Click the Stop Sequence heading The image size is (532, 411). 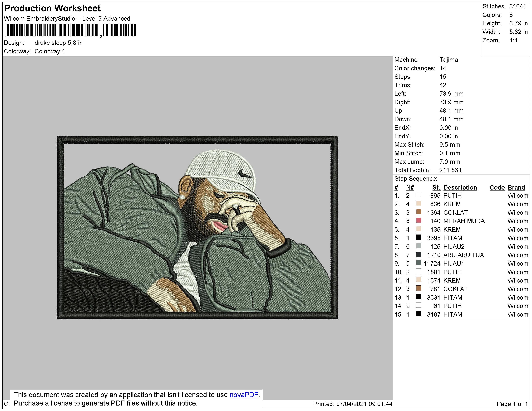(416, 179)
